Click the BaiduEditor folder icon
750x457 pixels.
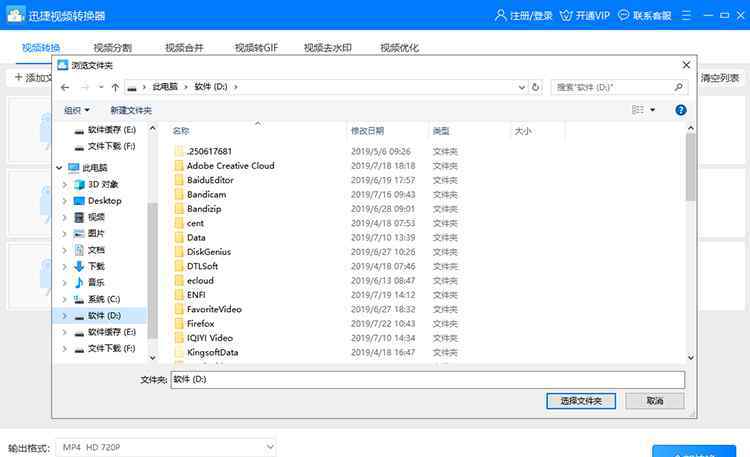[179, 180]
